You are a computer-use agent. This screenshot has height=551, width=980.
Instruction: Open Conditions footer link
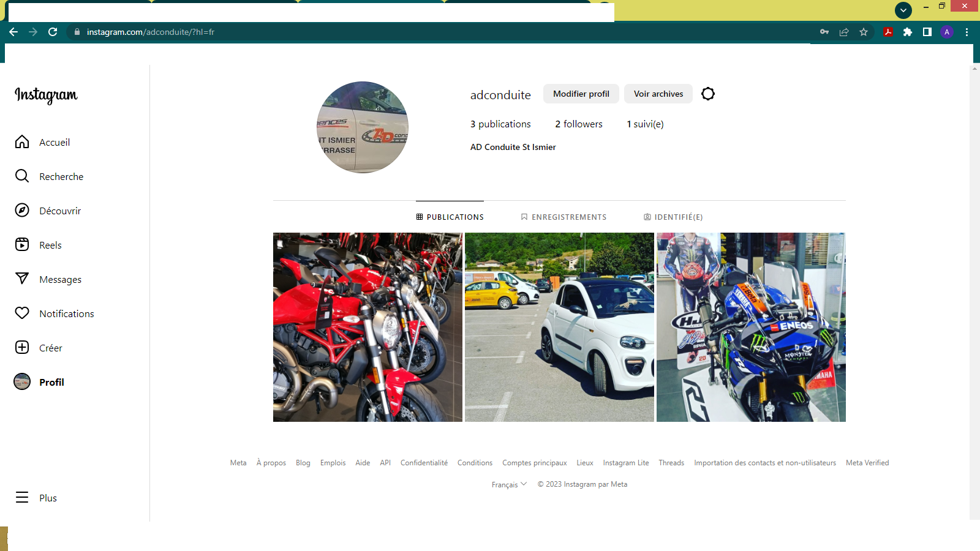click(475, 463)
